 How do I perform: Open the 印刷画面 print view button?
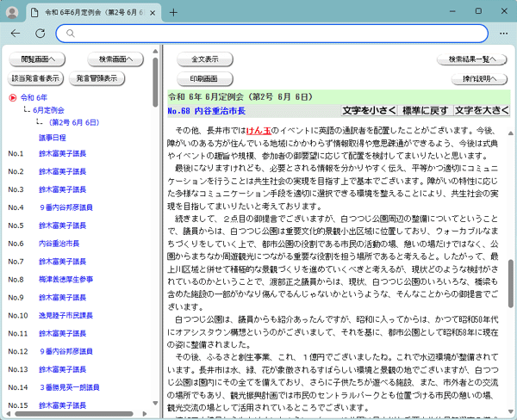(x=205, y=78)
